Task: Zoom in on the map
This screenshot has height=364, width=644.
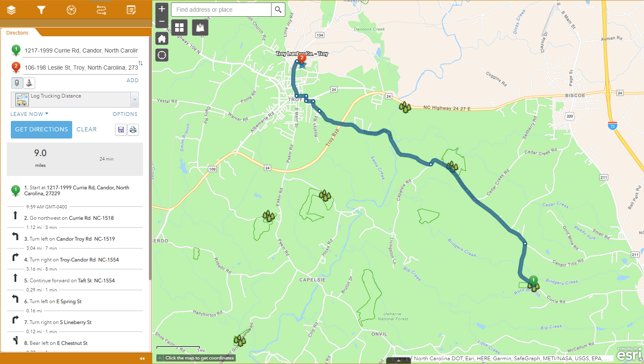Action: pos(162,9)
